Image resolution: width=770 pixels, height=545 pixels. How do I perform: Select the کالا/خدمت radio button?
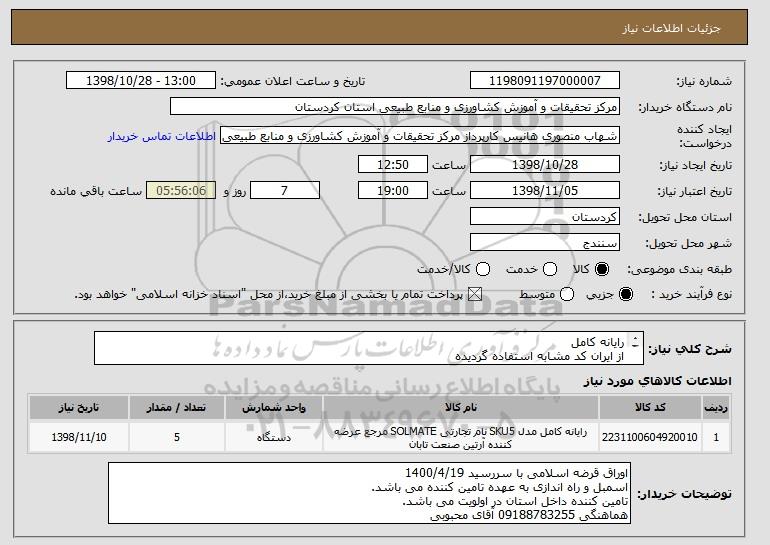point(483,269)
